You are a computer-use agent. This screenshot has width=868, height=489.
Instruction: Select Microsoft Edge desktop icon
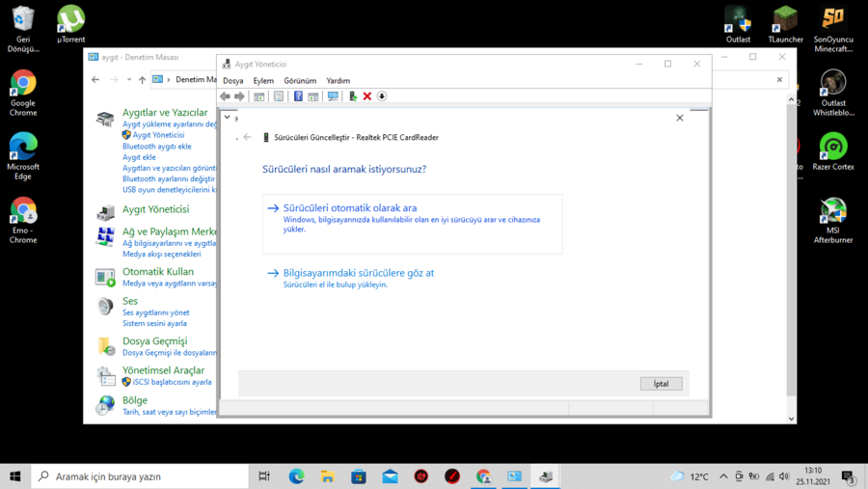[x=23, y=156]
